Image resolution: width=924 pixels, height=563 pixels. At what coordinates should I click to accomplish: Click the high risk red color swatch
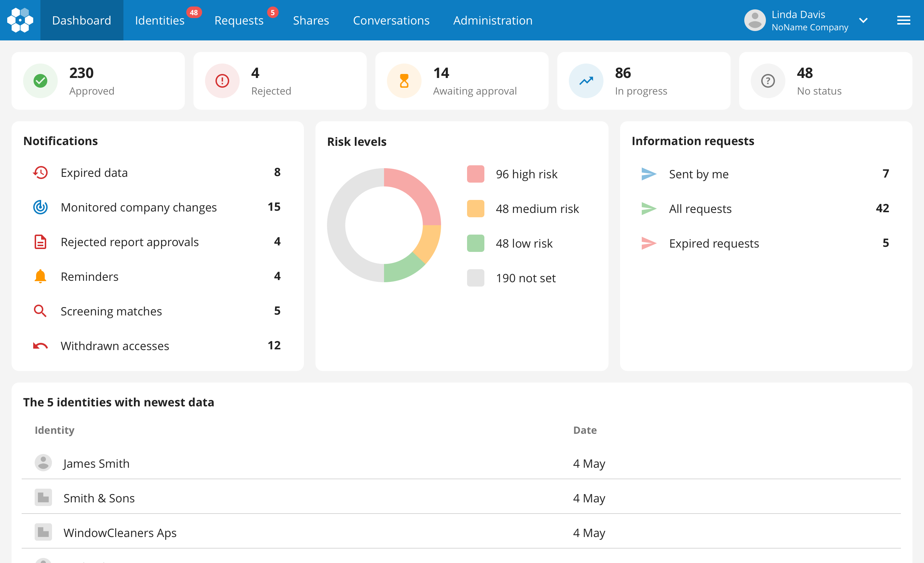475,174
